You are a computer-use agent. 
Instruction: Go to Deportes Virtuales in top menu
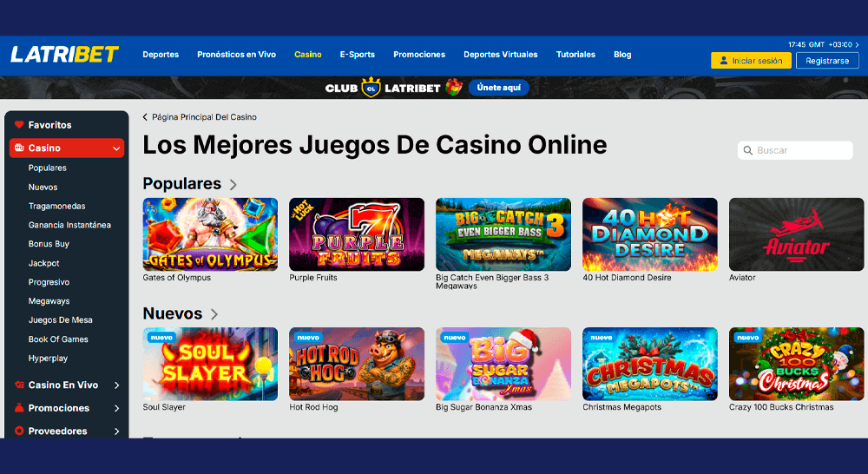click(501, 55)
